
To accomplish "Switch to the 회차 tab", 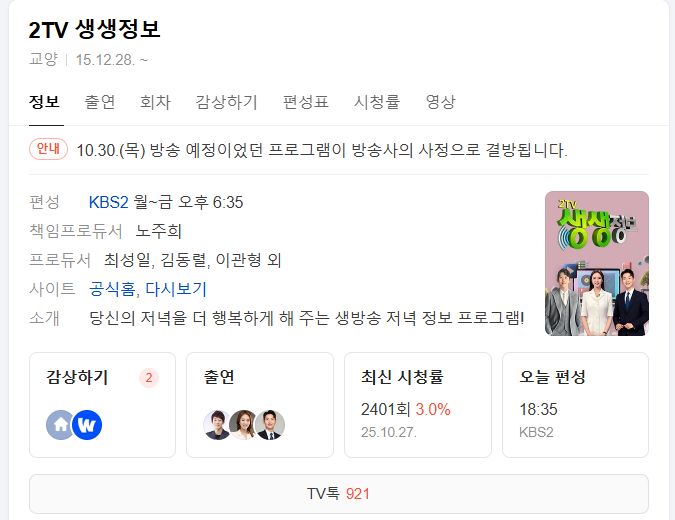I will click(x=155, y=102).
